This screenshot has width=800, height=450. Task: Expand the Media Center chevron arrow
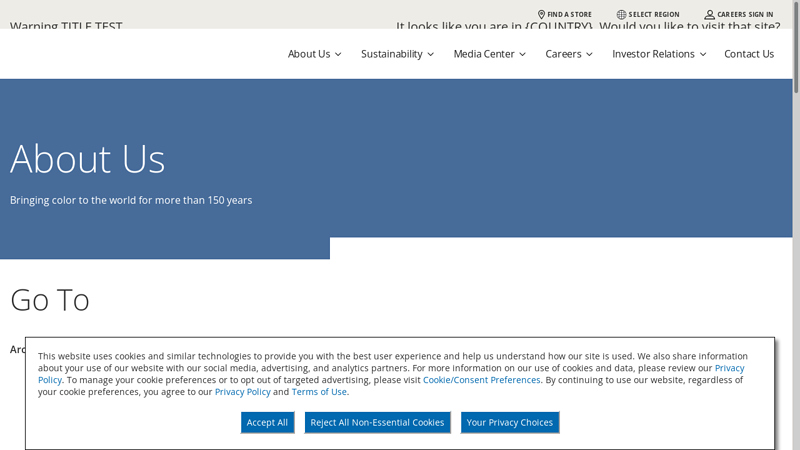522,55
